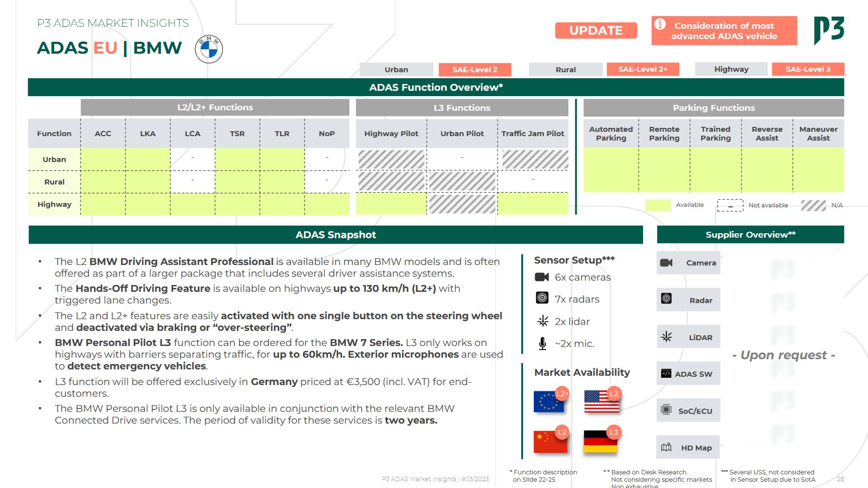
Task: Select the SAE-Level 2+ tag
Action: (x=643, y=69)
